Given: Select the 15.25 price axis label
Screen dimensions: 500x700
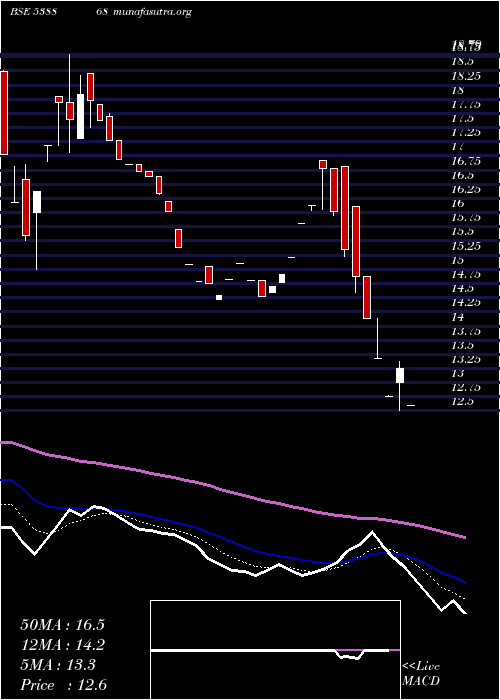Looking at the screenshot, I should coord(466,246).
